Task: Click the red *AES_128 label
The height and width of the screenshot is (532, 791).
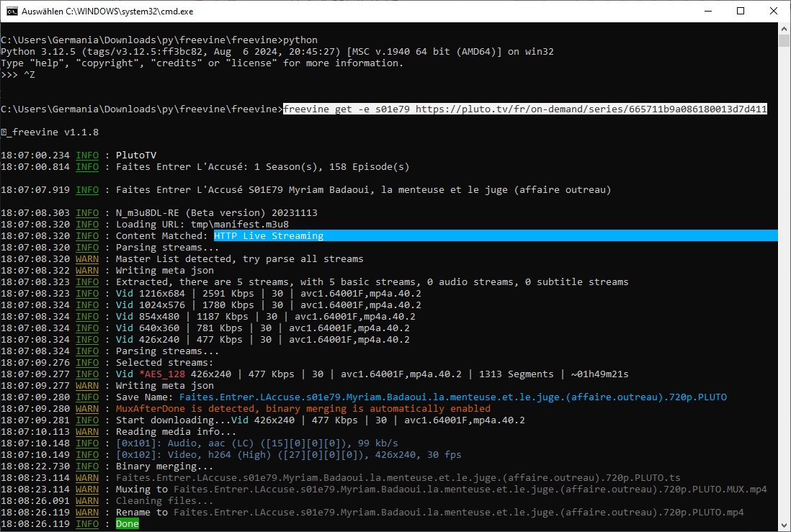Action: click(x=162, y=374)
